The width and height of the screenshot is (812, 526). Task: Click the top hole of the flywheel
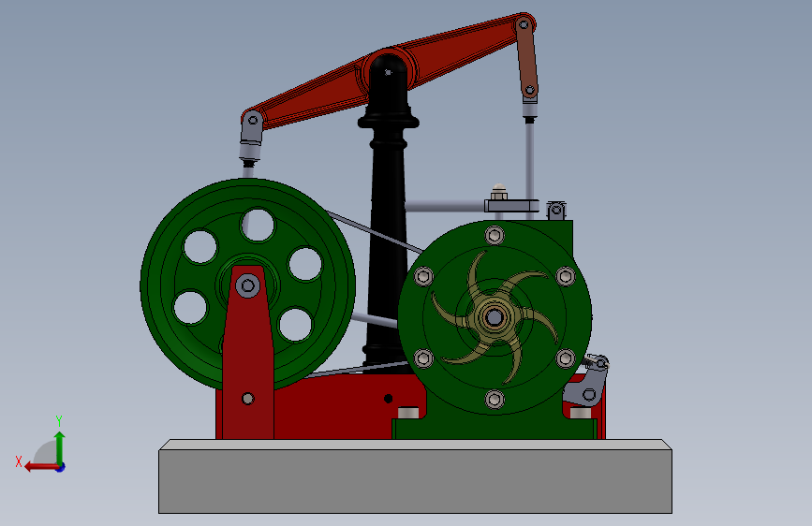[258, 225]
